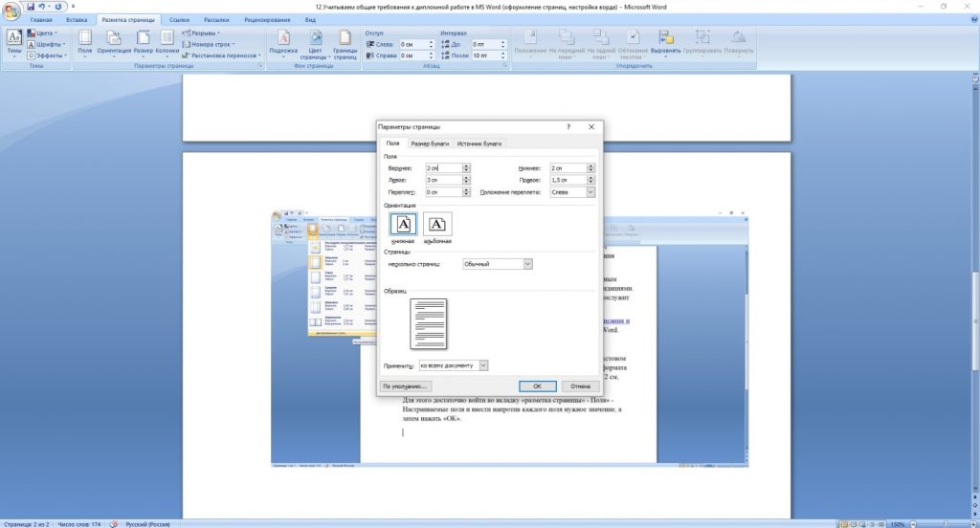Click the embedded screenshot in the document
Screen dimensions: 980x528
coord(509,340)
